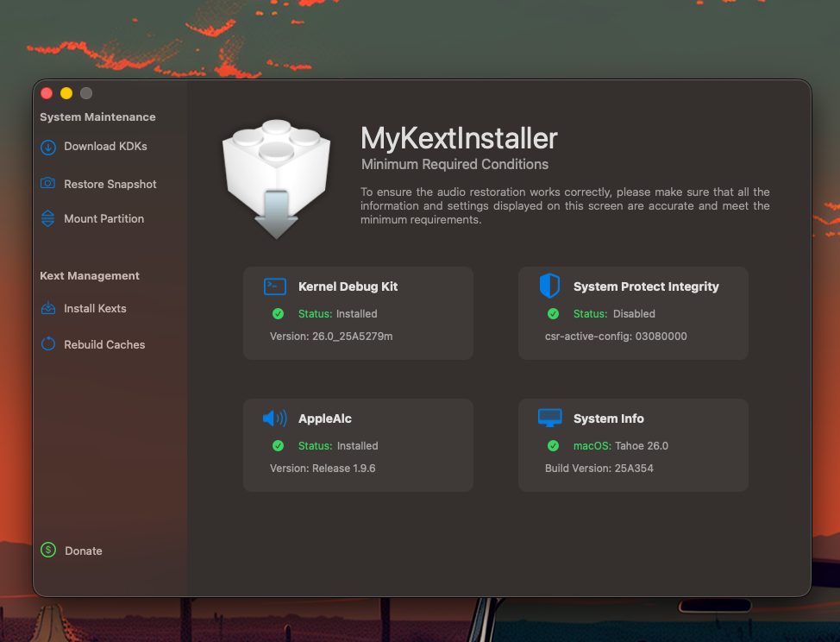Click the System Maintenance section header
Viewport: 840px width, 642px height.
point(97,116)
